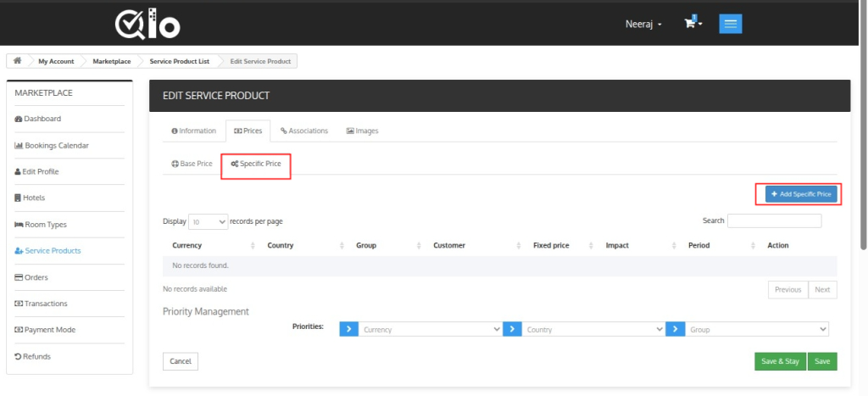The width and height of the screenshot is (868, 396).
Task: Open Hotels in marketplace sidebar
Action: [30, 198]
